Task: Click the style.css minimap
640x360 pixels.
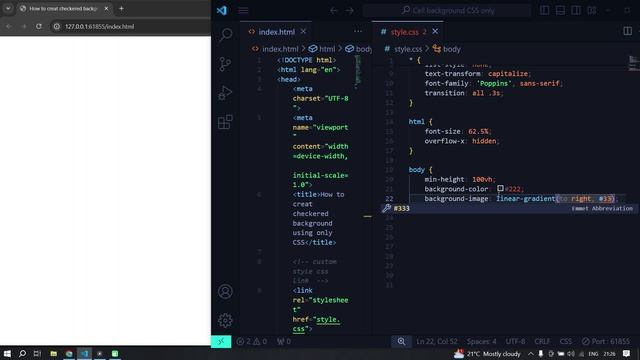Action: click(634, 64)
